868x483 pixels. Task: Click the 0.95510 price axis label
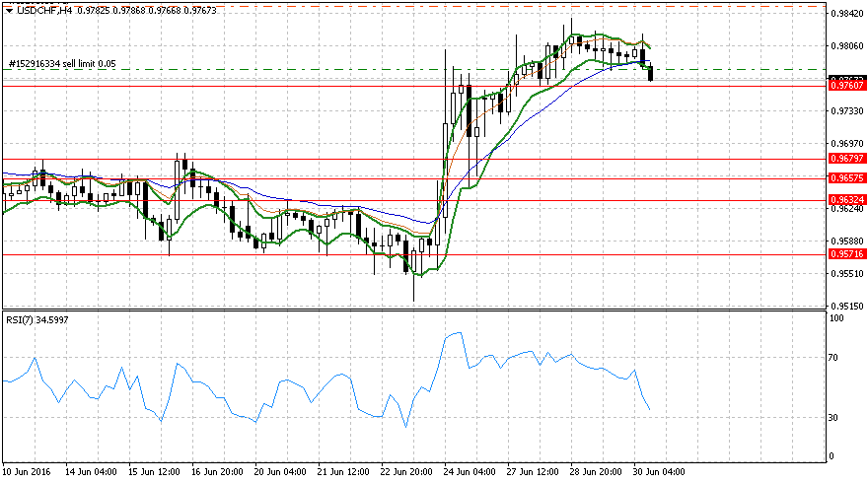[847, 274]
